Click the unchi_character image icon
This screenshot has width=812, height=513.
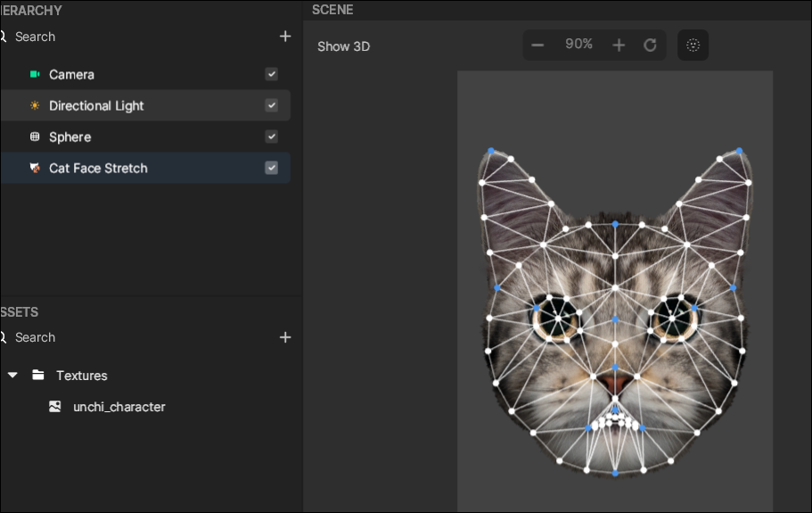pos(55,406)
